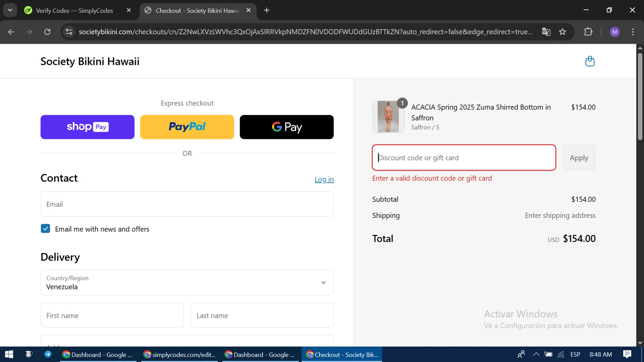Focus the First name field
644x362 pixels.
112,315
